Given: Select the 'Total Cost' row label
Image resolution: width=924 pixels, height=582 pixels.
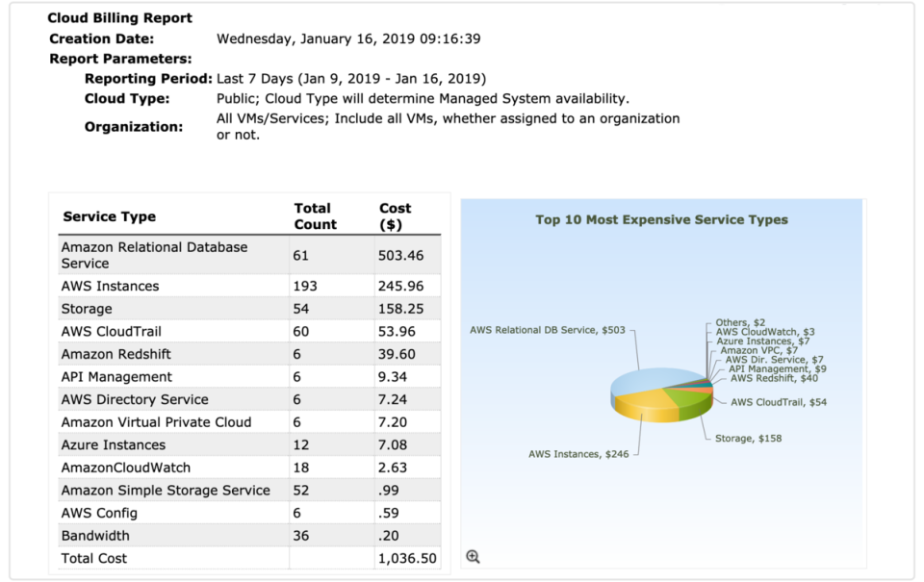Looking at the screenshot, I should (94, 558).
